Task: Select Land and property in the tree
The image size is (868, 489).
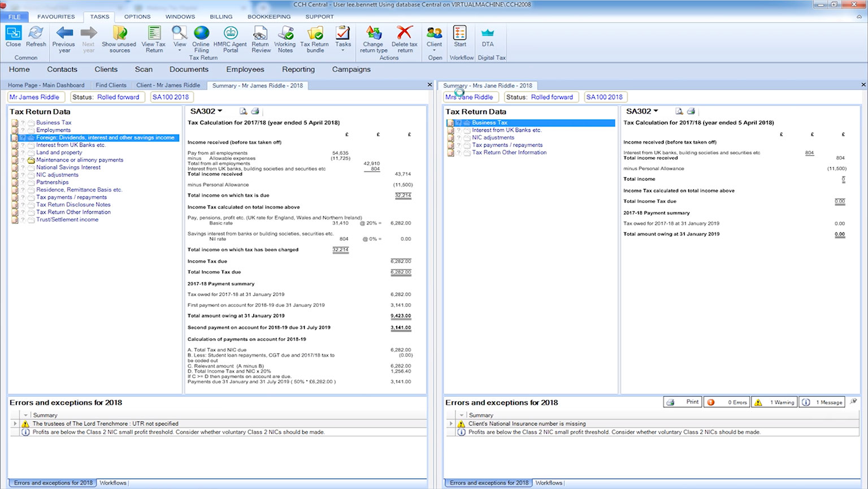Action: tap(59, 153)
